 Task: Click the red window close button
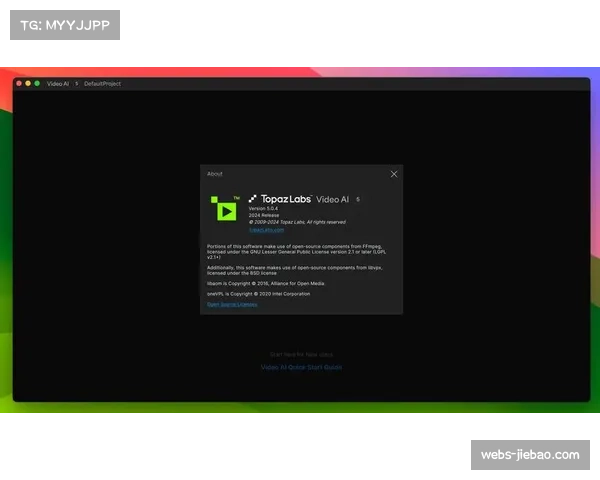(20, 83)
